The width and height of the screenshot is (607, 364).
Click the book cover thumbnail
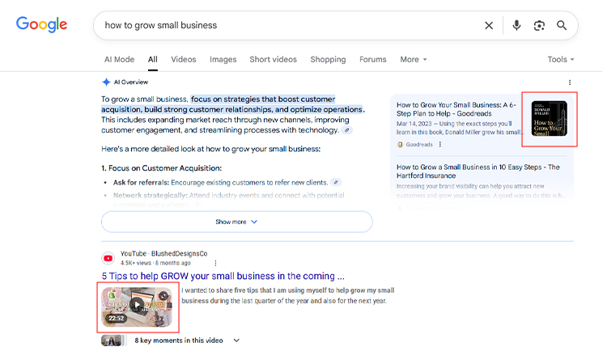(x=549, y=118)
